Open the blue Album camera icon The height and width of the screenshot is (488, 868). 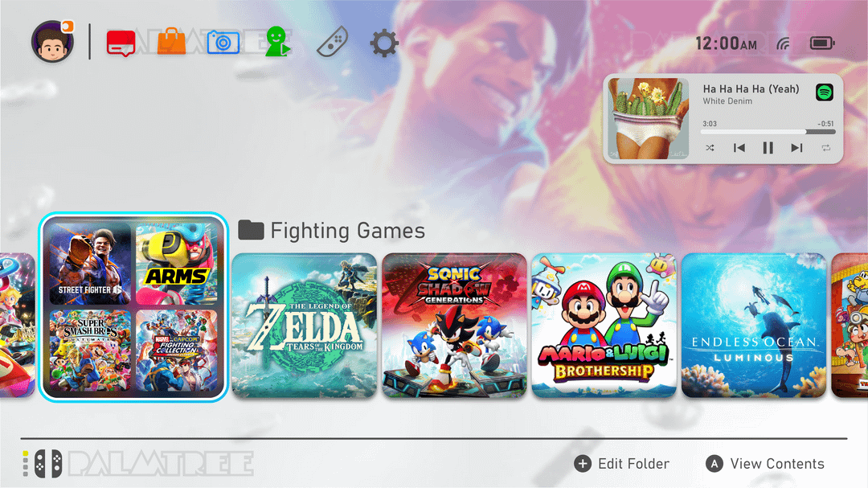(x=223, y=43)
